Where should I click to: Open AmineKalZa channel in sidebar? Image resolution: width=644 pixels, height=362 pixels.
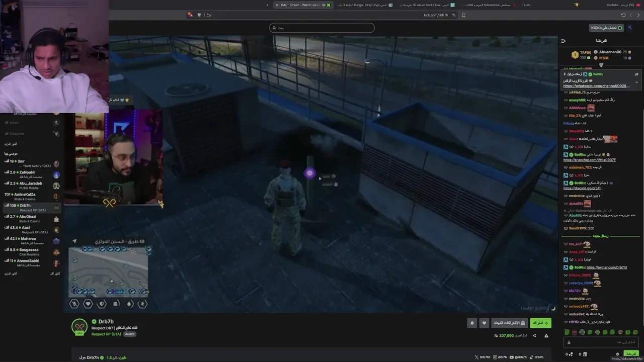tap(32, 197)
